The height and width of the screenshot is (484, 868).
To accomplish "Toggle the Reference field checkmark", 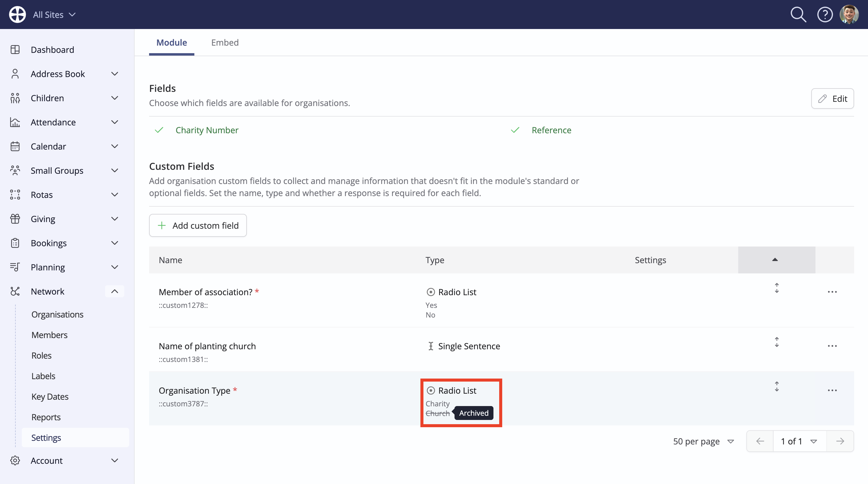I will point(515,130).
